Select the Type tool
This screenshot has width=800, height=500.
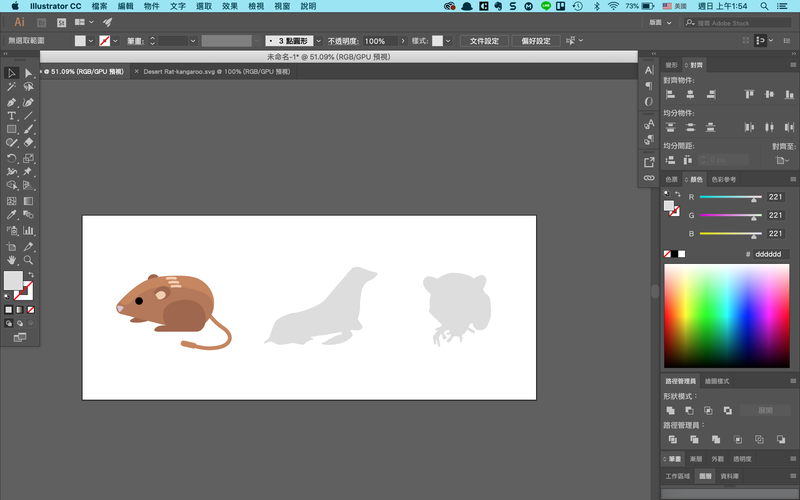(11, 116)
